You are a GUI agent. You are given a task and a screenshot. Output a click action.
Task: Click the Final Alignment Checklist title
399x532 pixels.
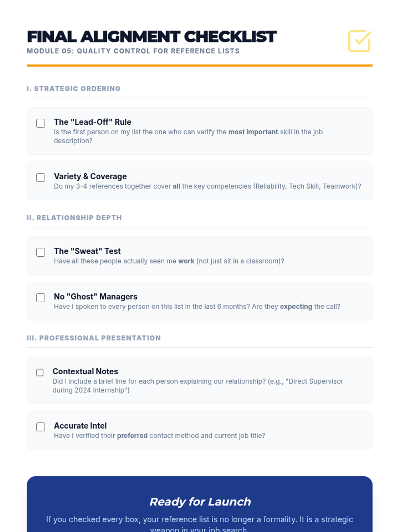pyautogui.click(x=152, y=37)
